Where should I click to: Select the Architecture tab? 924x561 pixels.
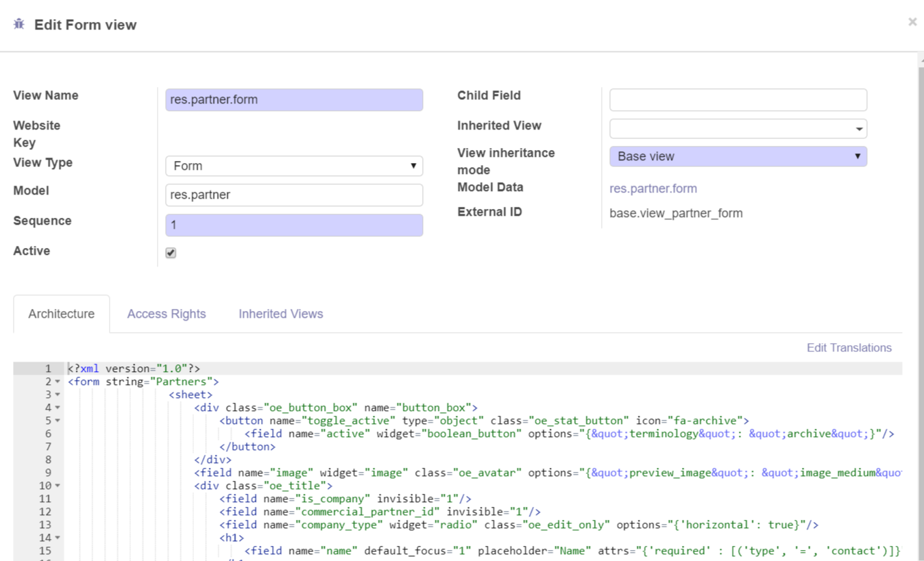61,314
